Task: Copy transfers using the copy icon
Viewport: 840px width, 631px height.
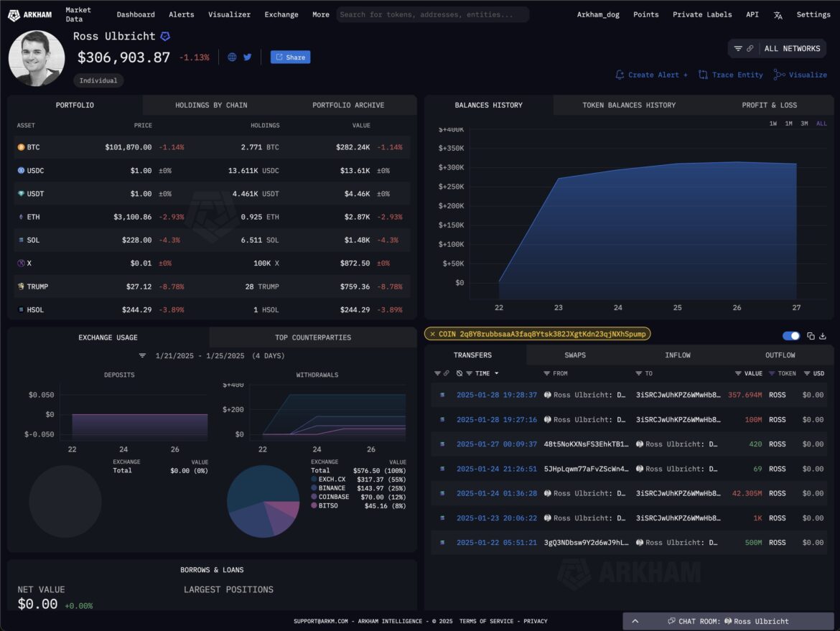Action: pos(811,336)
